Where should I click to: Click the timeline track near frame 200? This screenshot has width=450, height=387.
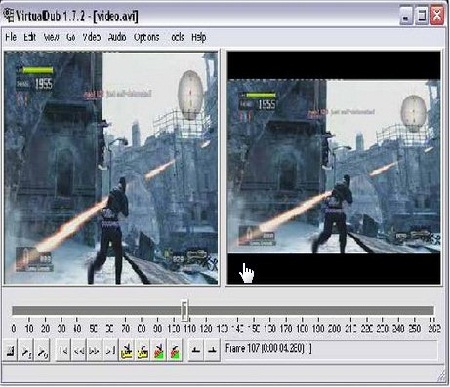(334, 311)
